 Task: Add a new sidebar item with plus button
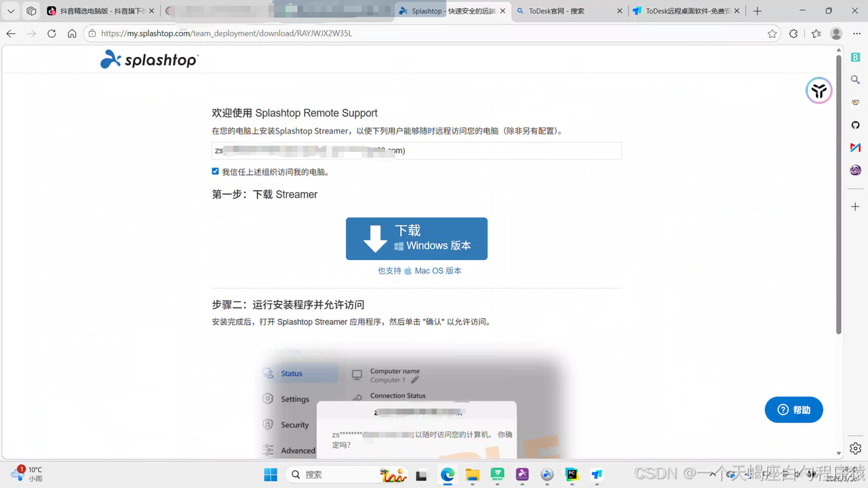coord(855,206)
